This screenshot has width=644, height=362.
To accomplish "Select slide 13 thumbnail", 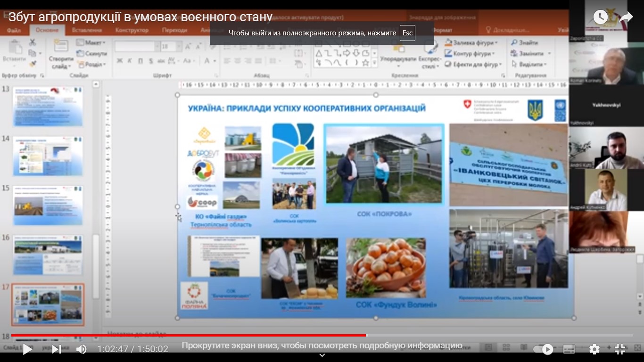I will (x=48, y=106).
